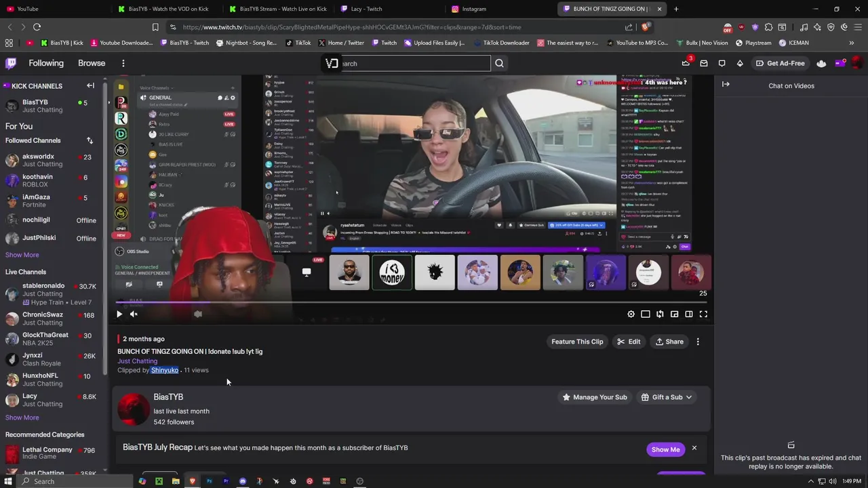Open the Whispers chat bubble icon

click(x=722, y=63)
